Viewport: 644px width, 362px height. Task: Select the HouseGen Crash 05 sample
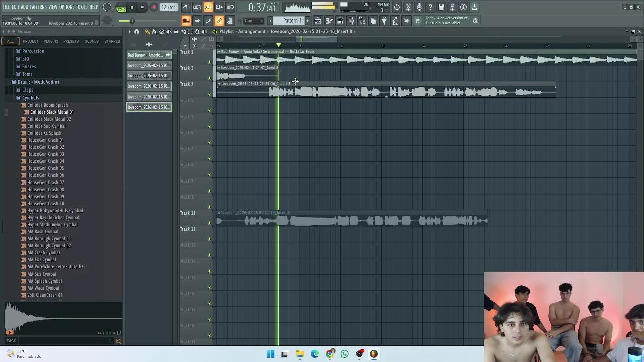tap(45, 168)
